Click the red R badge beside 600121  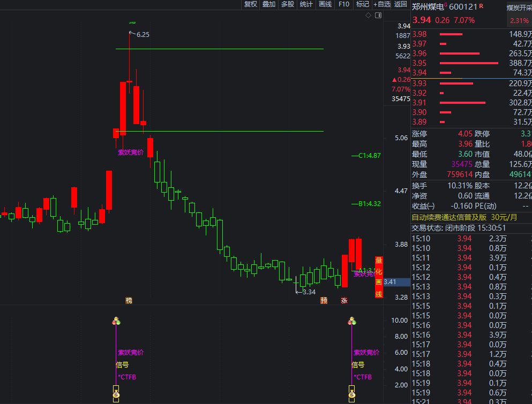pyautogui.click(x=481, y=6)
